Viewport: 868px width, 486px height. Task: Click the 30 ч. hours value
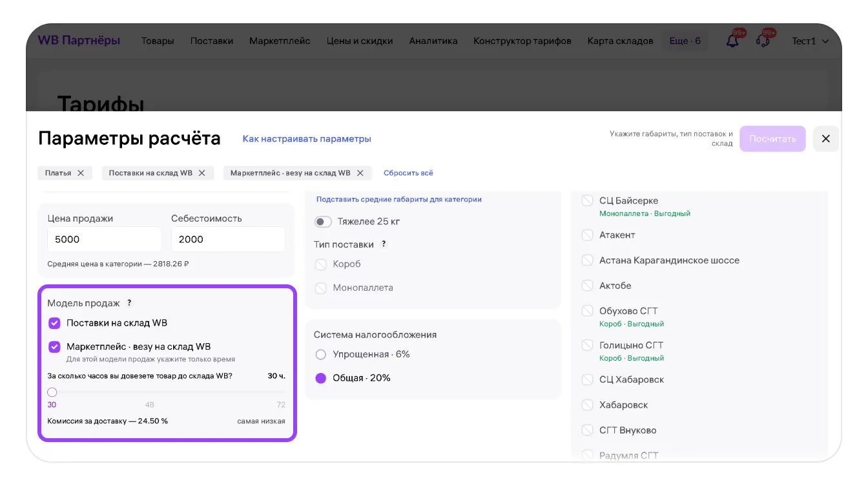click(x=276, y=375)
